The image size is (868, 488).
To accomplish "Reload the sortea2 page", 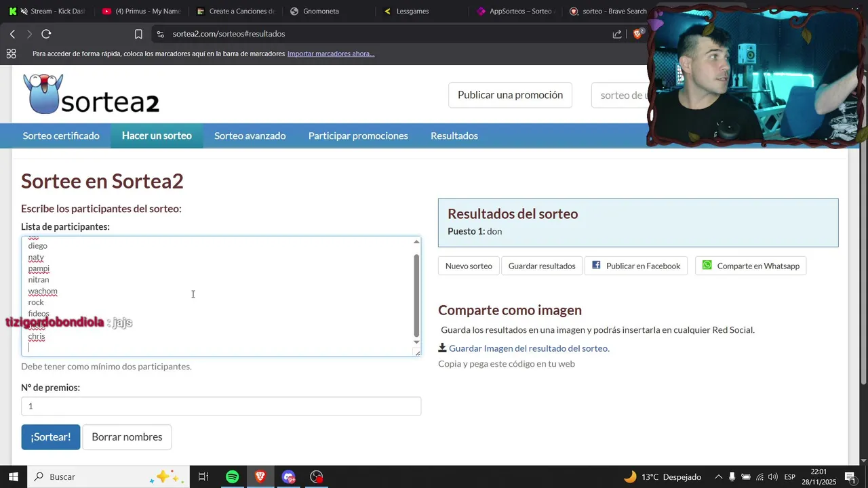I will 46,34.
